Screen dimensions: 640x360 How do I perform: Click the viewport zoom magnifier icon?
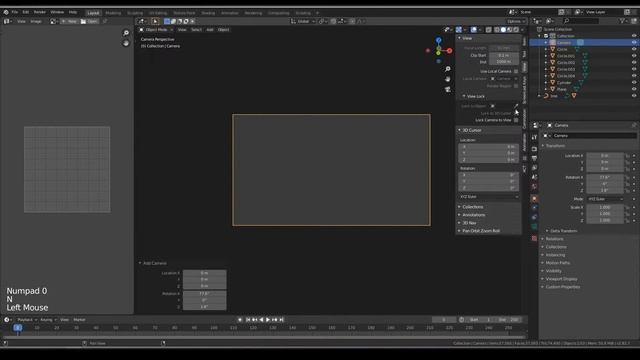click(x=448, y=69)
